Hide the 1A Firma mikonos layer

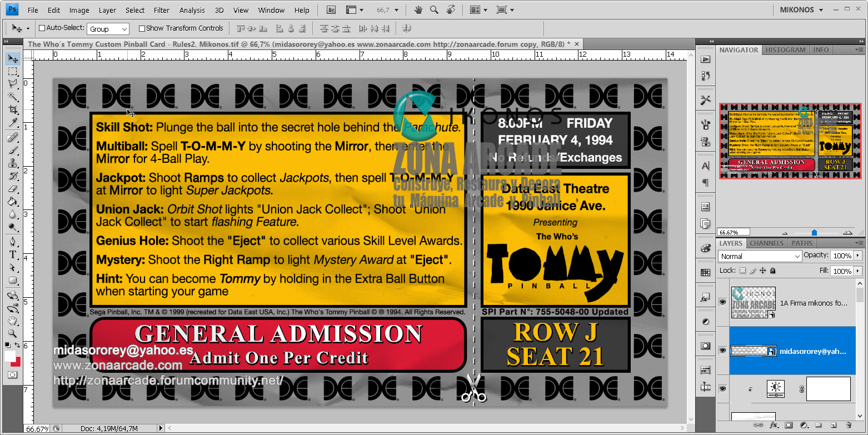point(722,302)
